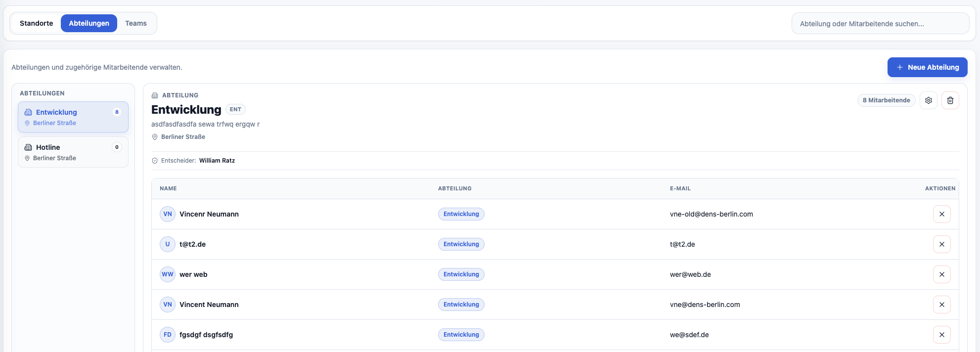The image size is (980, 352).
Task: Click Entwicklung tag in t@t2.de row
Action: pyautogui.click(x=461, y=244)
